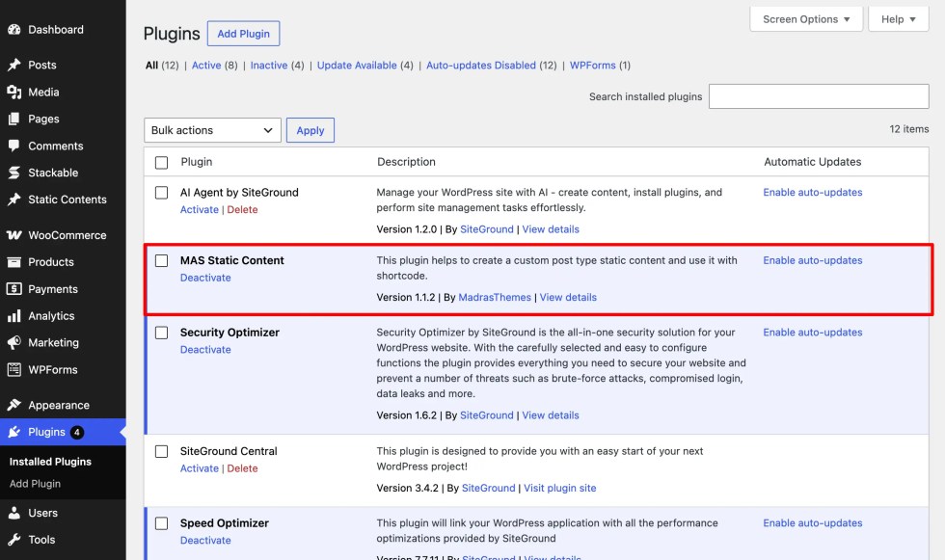Enable auto-updates for AI Agent by SiteGround
The height and width of the screenshot is (560, 945).
(x=812, y=192)
